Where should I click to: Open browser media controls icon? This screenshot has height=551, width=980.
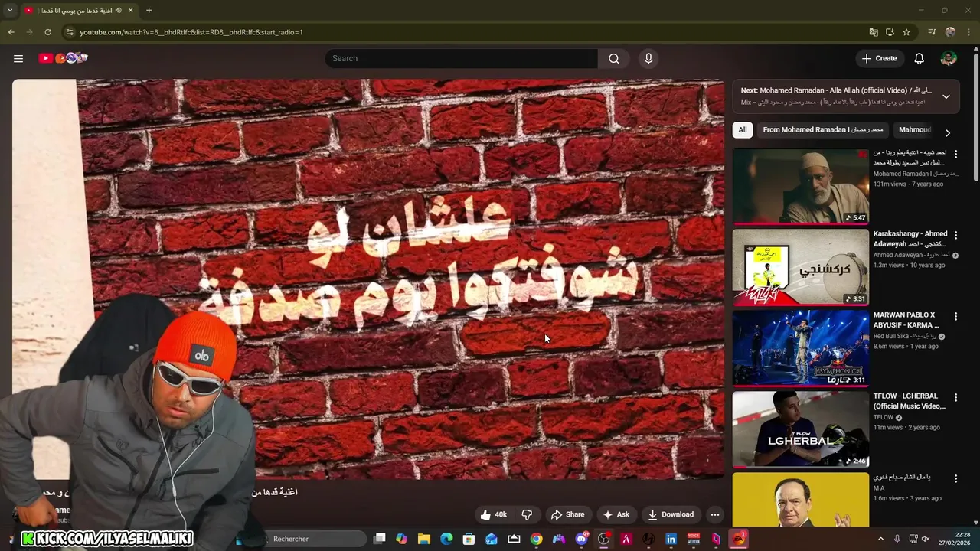pyautogui.click(x=932, y=32)
